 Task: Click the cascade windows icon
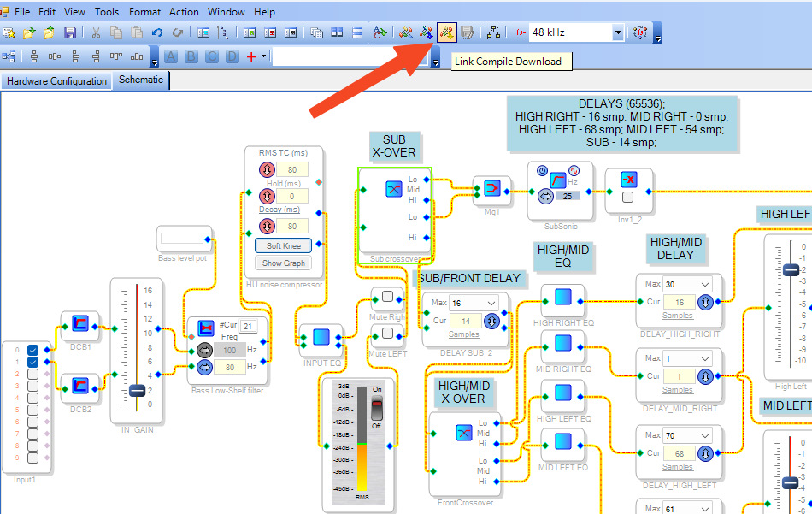point(316,32)
